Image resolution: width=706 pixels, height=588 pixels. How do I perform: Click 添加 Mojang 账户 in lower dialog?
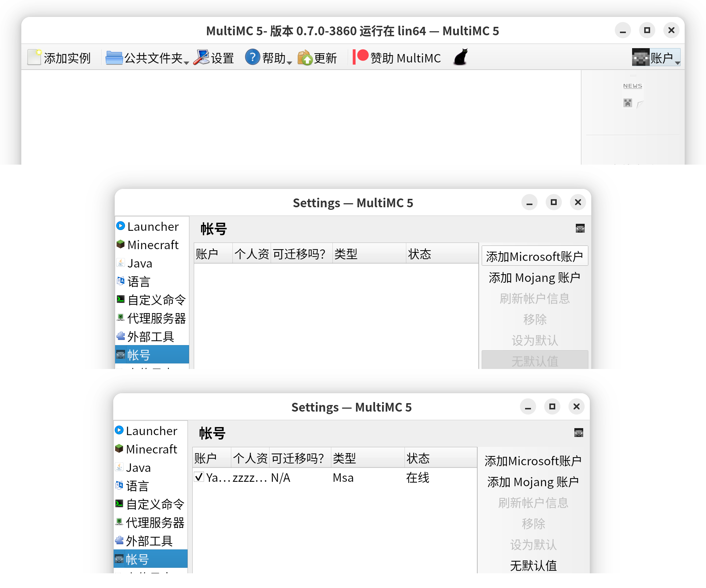pyautogui.click(x=533, y=481)
